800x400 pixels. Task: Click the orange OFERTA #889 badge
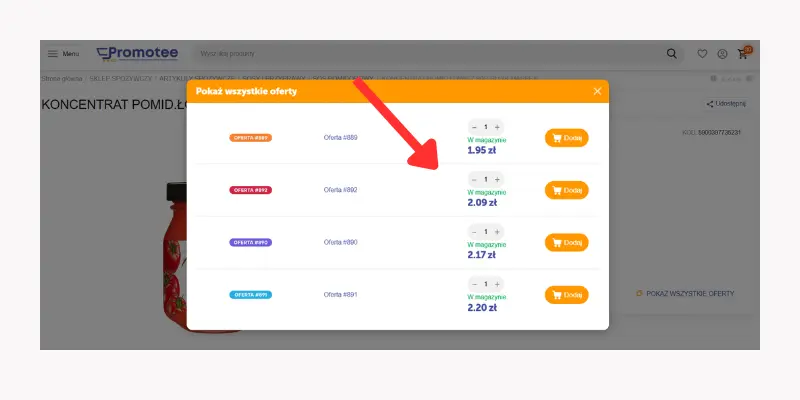(x=251, y=138)
